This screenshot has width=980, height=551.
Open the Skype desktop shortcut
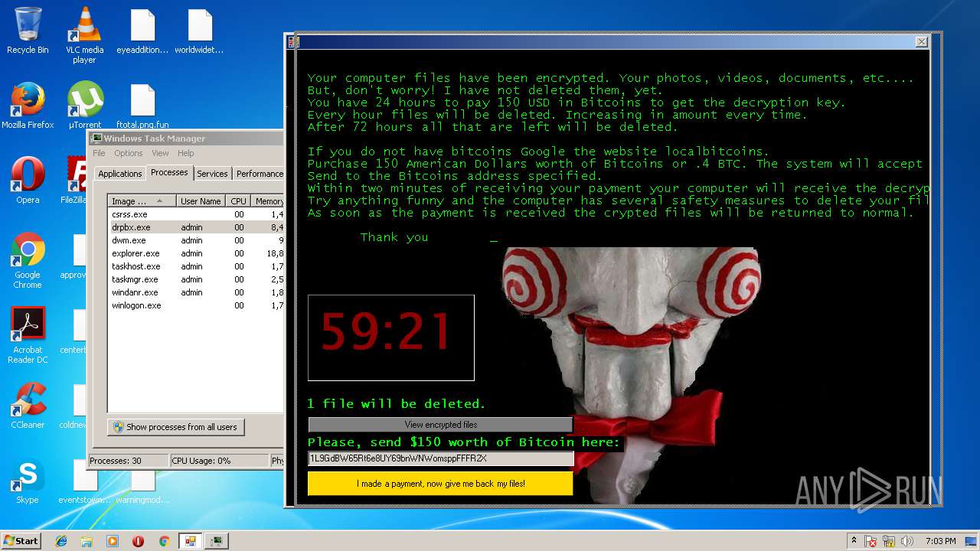28,481
